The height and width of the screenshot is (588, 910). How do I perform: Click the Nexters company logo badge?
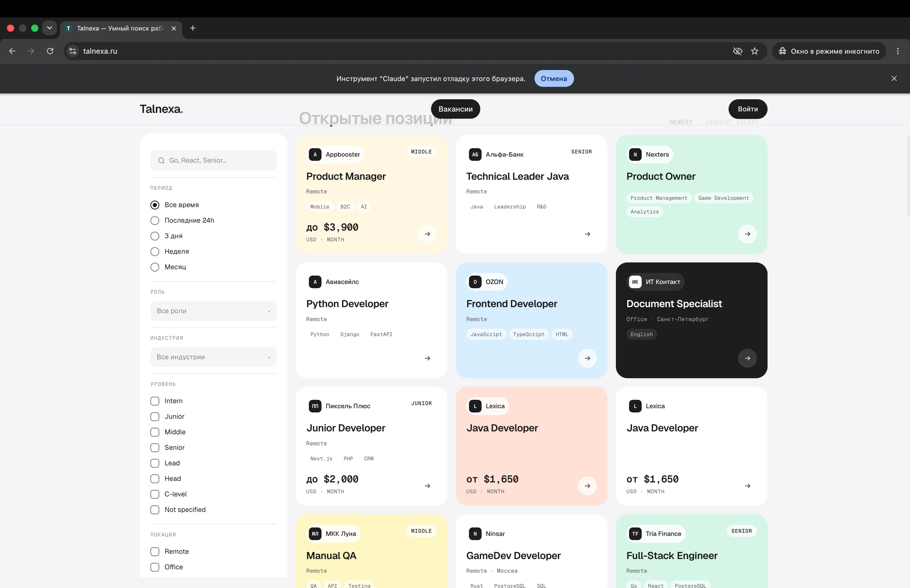coord(635,155)
